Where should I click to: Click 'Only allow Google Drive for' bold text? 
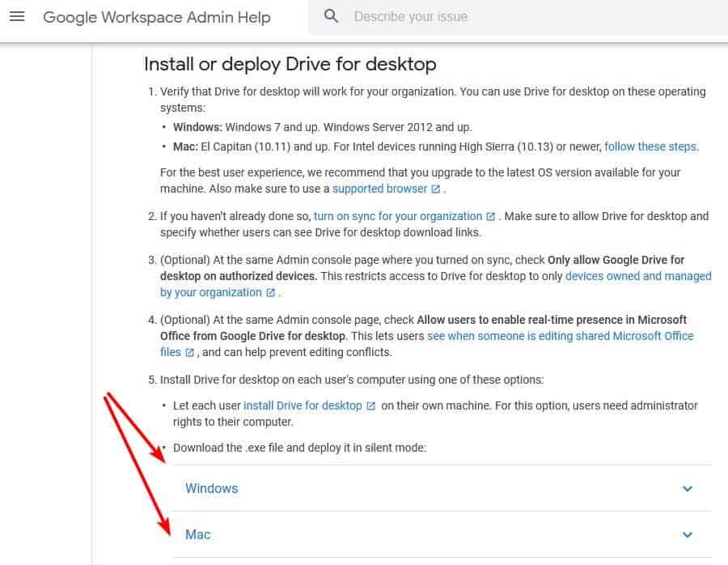tap(616, 260)
